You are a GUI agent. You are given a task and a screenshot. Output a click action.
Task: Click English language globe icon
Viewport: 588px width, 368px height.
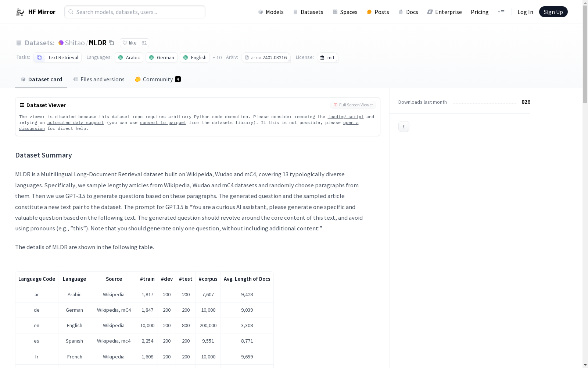click(186, 57)
